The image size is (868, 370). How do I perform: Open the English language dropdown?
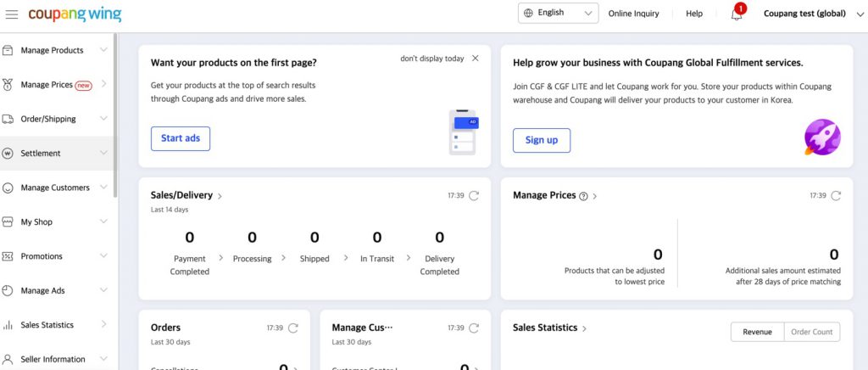[558, 13]
